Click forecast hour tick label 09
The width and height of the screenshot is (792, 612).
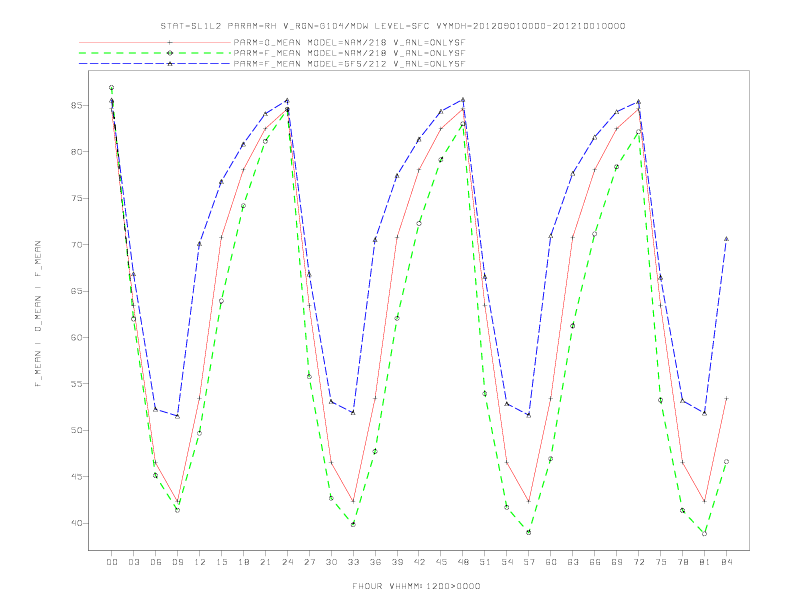coord(178,562)
